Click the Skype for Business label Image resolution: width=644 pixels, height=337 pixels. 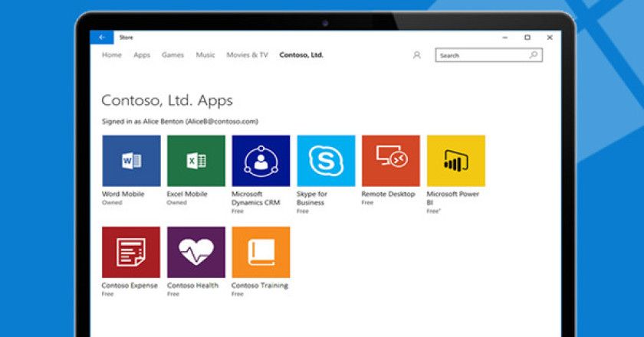tap(312, 198)
